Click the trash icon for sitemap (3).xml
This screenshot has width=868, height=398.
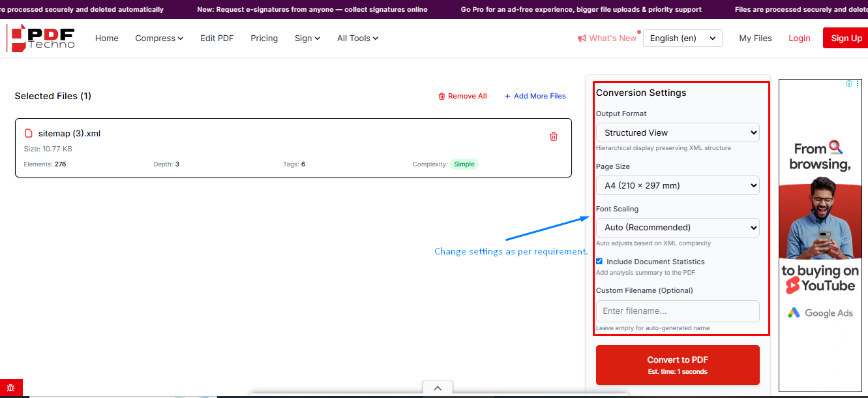tap(554, 136)
